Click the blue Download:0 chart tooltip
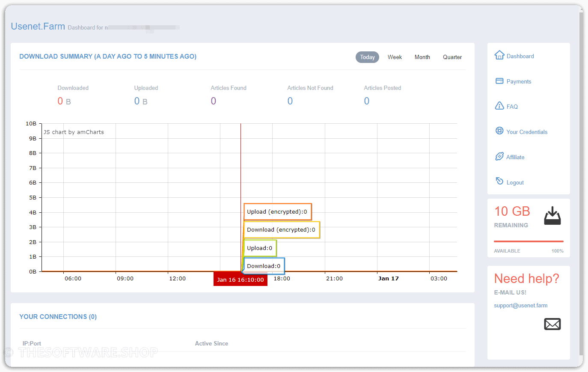 tap(264, 266)
